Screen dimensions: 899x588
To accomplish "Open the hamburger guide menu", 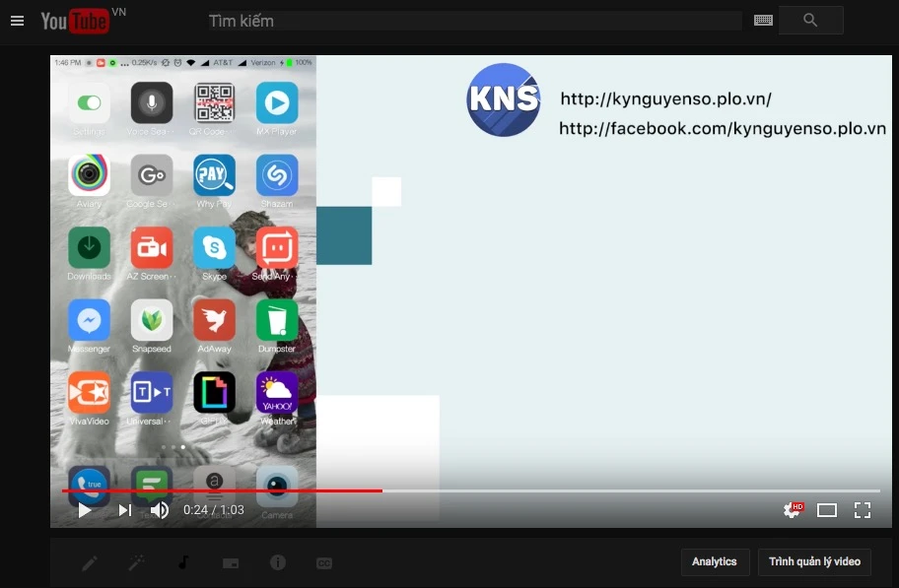I will 17,21.
